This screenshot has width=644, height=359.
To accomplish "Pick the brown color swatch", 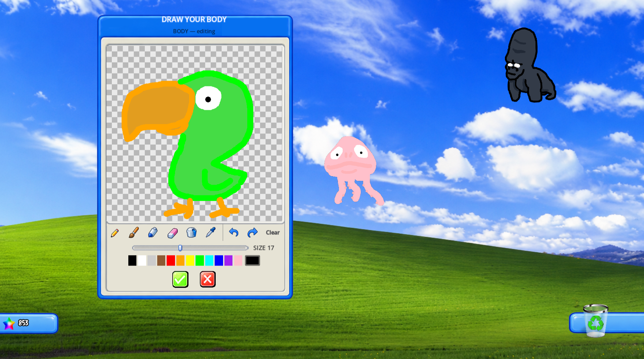I will click(x=161, y=261).
